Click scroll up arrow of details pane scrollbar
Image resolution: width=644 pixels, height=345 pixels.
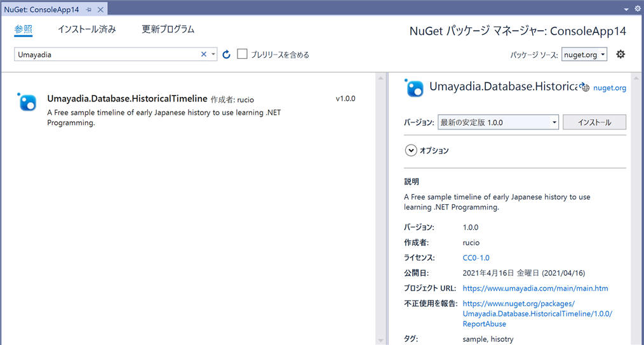pyautogui.click(x=636, y=77)
